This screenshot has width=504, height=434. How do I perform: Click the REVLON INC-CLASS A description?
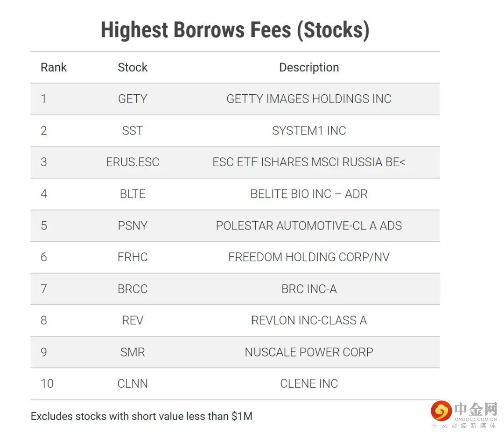tap(309, 320)
